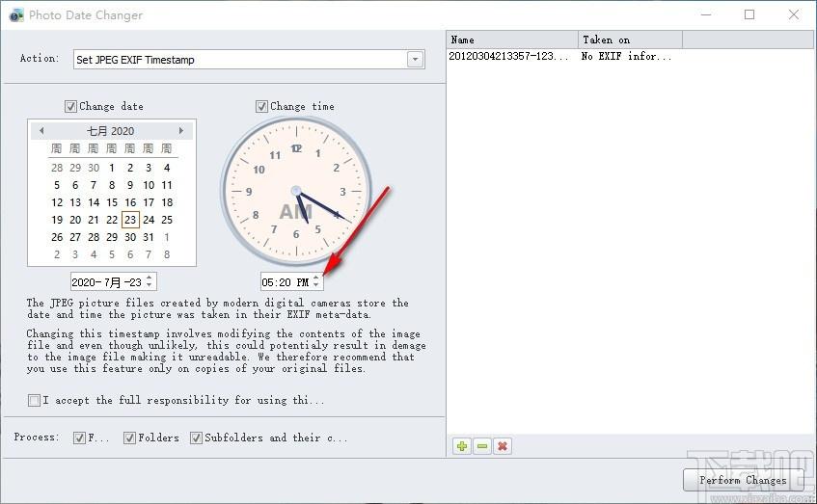Decrease date using the date spinner down arrow
The width and height of the screenshot is (817, 504).
pyautogui.click(x=149, y=285)
